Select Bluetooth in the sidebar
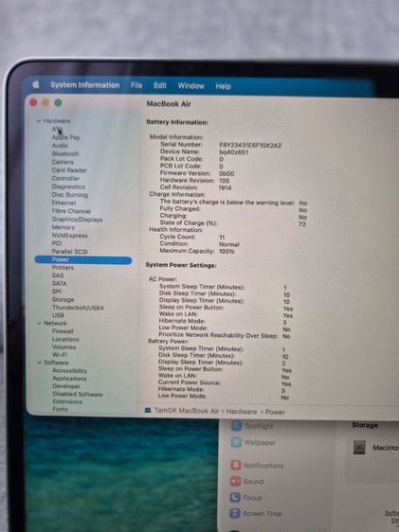Image resolution: width=399 pixels, height=532 pixels. [65, 153]
